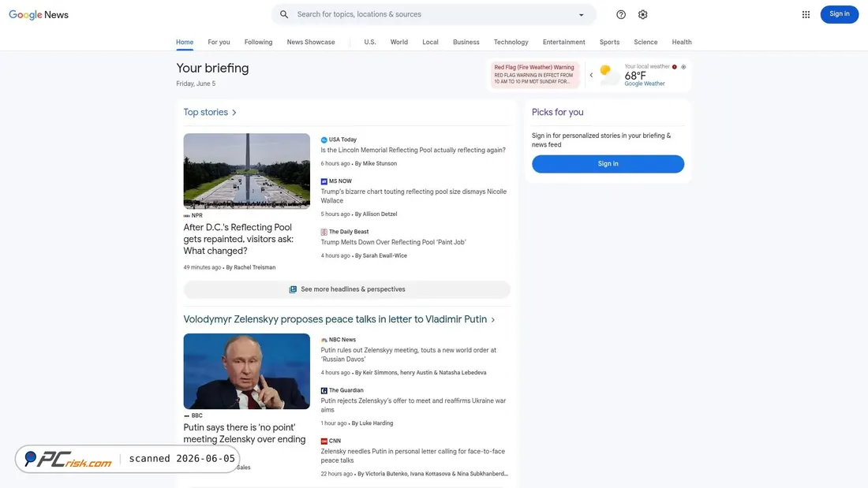This screenshot has height=488, width=868.
Task: Click the sunny weather icon
Action: [x=609, y=75]
